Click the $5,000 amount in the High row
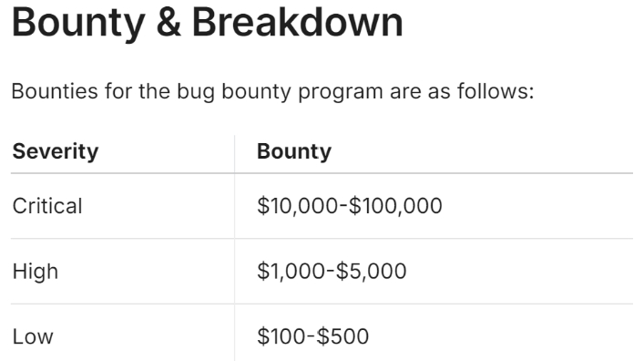The height and width of the screenshot is (361, 644). point(372,272)
